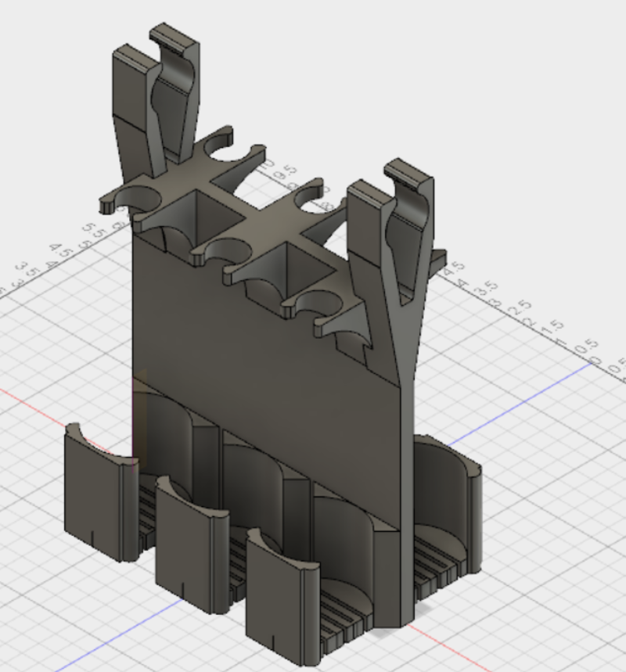
Task: Click the "10" ruler label on the grid
Action: (x=268, y=164)
